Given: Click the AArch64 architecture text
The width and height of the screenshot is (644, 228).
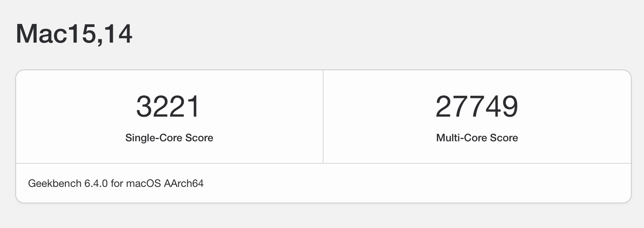Looking at the screenshot, I should tap(183, 184).
